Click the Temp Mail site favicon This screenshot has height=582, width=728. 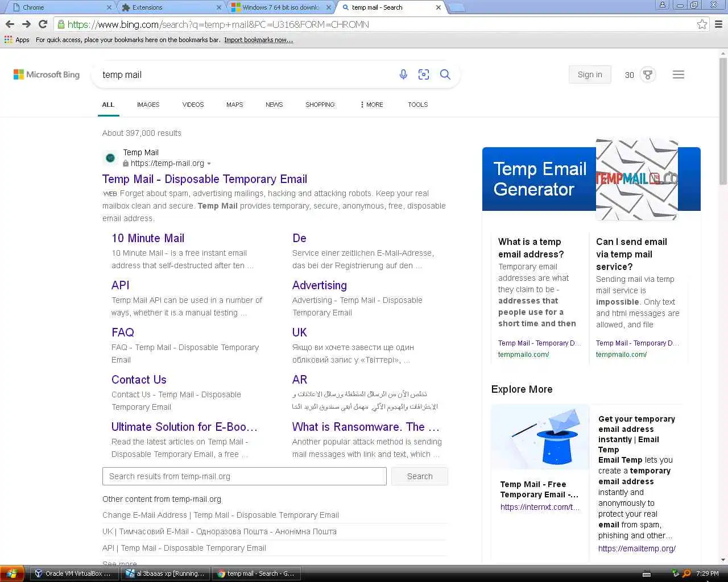110,157
